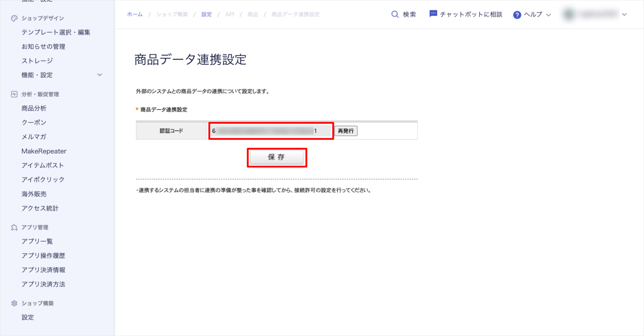Click the search magnifier icon
644x336 pixels.
[x=395, y=14]
